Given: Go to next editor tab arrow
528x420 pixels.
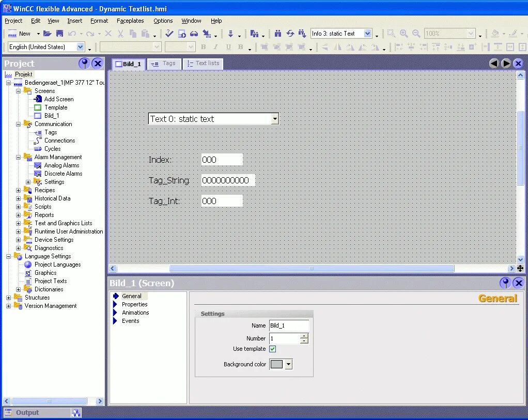Looking at the screenshot, I should click(x=506, y=64).
